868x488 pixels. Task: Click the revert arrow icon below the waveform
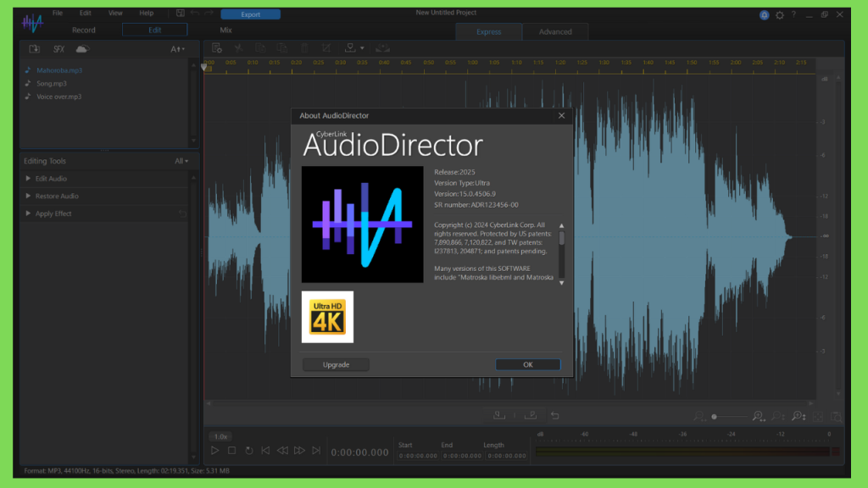click(x=555, y=415)
